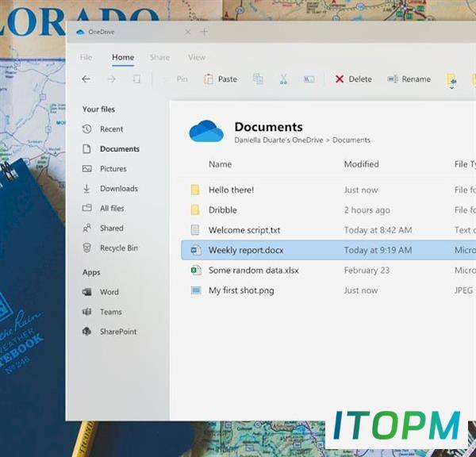Select My first shot.png file name

pos(241,290)
